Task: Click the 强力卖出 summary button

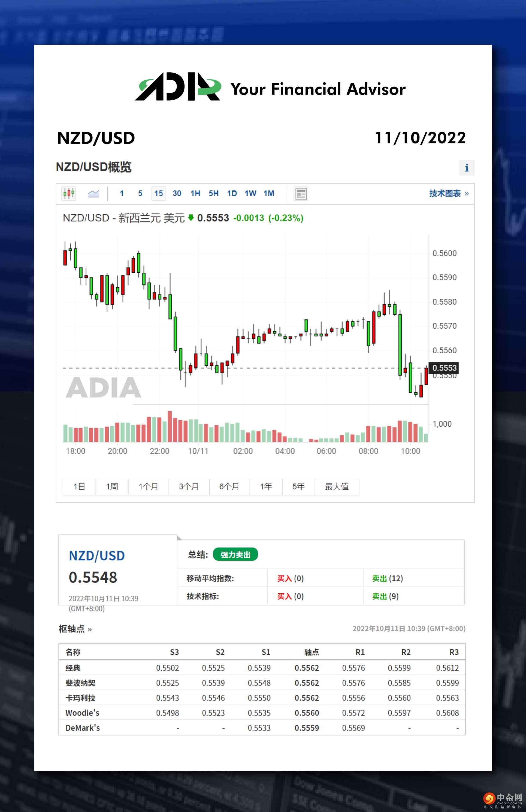Action: point(235,554)
